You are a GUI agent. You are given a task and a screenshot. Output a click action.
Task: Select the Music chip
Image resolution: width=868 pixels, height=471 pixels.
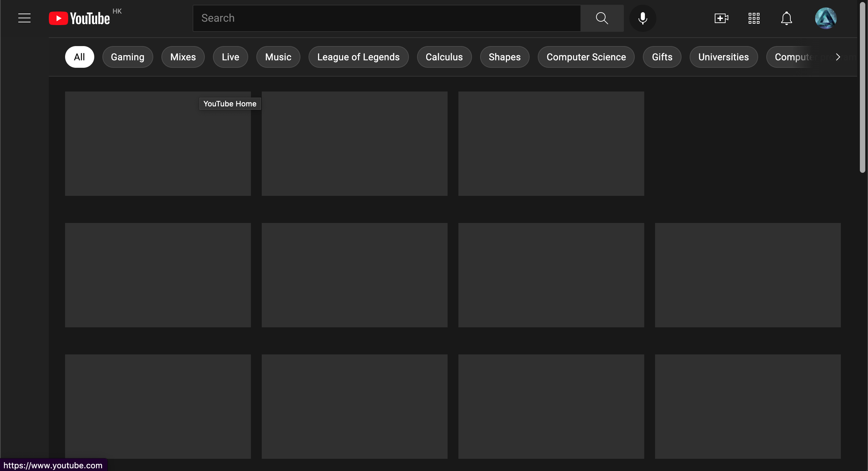278,57
